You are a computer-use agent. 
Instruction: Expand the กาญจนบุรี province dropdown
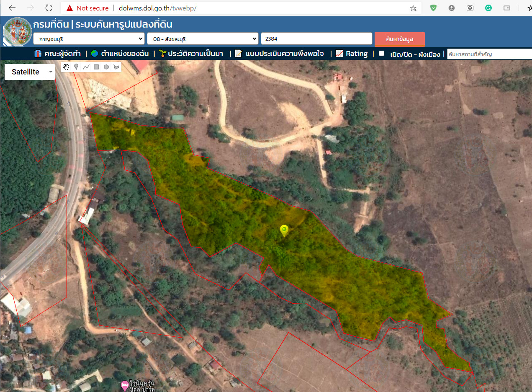pyautogui.click(x=89, y=38)
